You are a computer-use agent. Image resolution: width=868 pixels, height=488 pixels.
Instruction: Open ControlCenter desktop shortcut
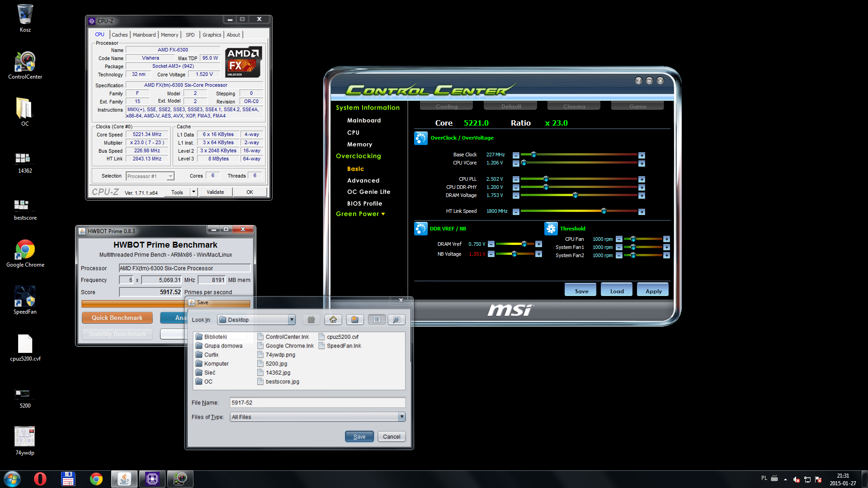[x=25, y=65]
